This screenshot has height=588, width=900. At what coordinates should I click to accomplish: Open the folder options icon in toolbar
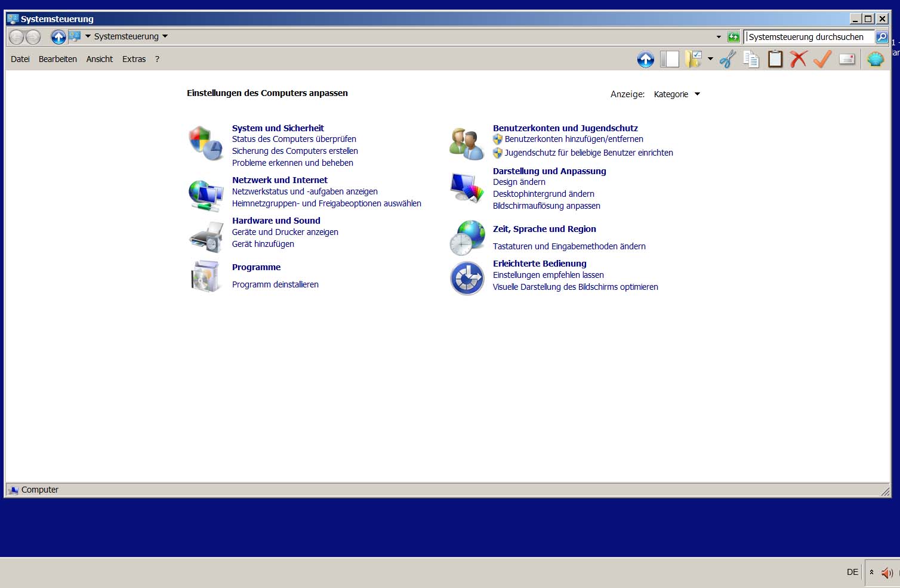694,59
